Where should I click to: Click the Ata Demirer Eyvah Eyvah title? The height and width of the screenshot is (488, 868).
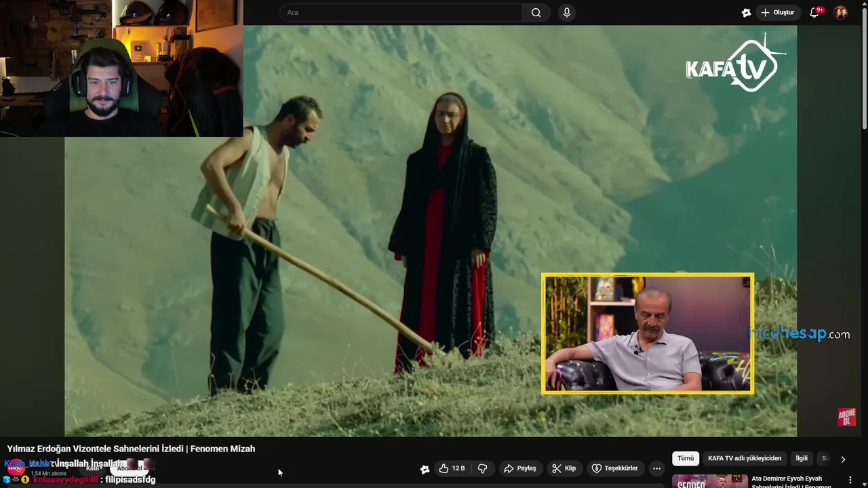click(x=791, y=482)
